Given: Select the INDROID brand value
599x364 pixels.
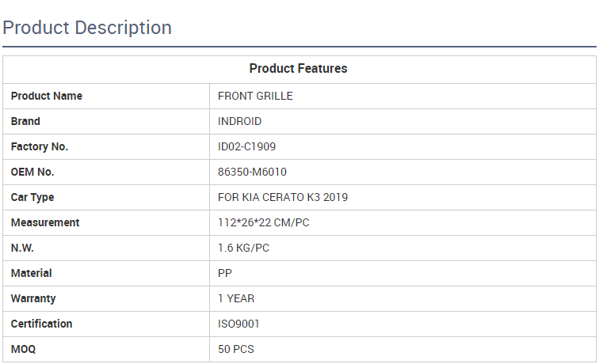Looking at the screenshot, I should 239,122.
